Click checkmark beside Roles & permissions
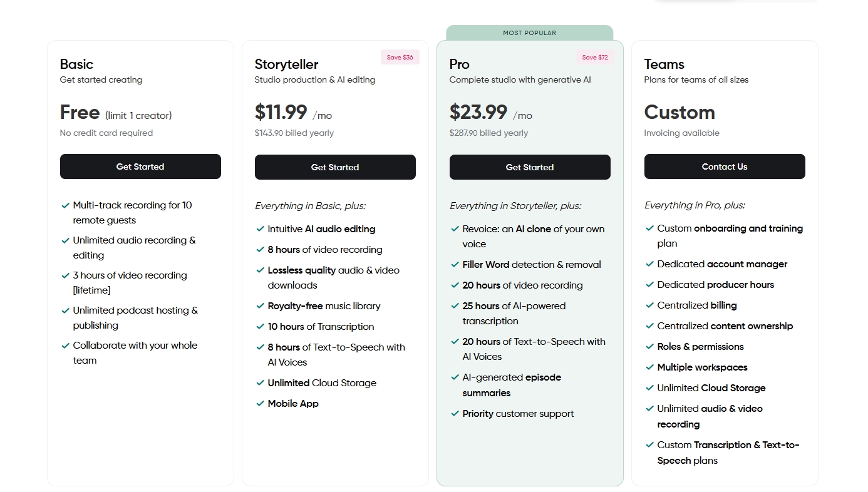 point(649,347)
